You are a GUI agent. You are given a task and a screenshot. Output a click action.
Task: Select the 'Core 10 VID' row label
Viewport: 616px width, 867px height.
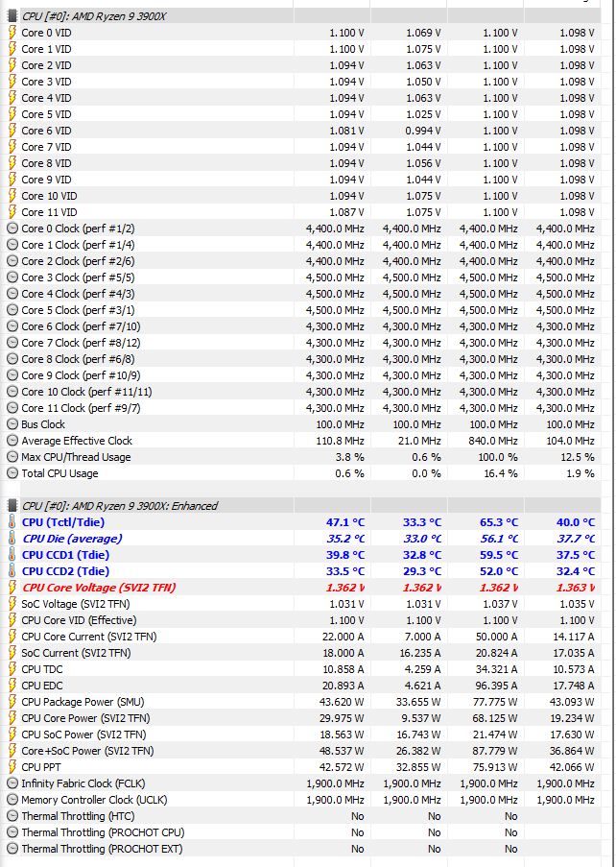point(49,196)
